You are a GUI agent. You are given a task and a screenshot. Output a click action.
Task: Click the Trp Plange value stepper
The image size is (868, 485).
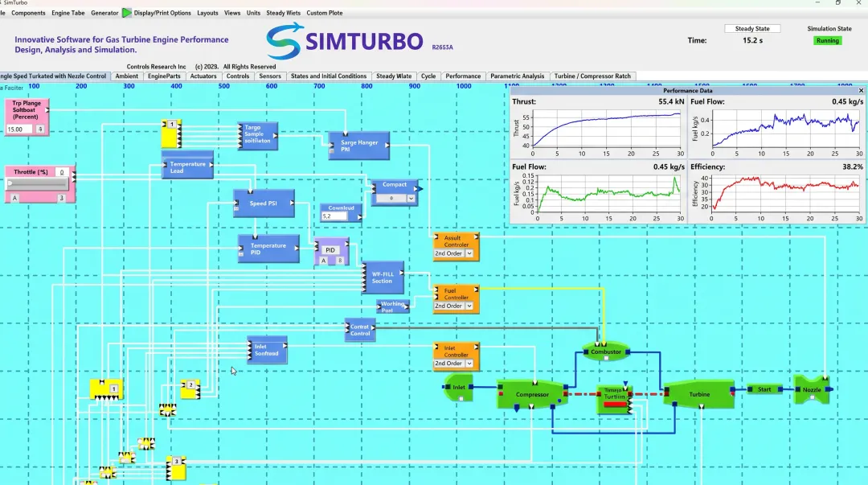[x=40, y=129]
